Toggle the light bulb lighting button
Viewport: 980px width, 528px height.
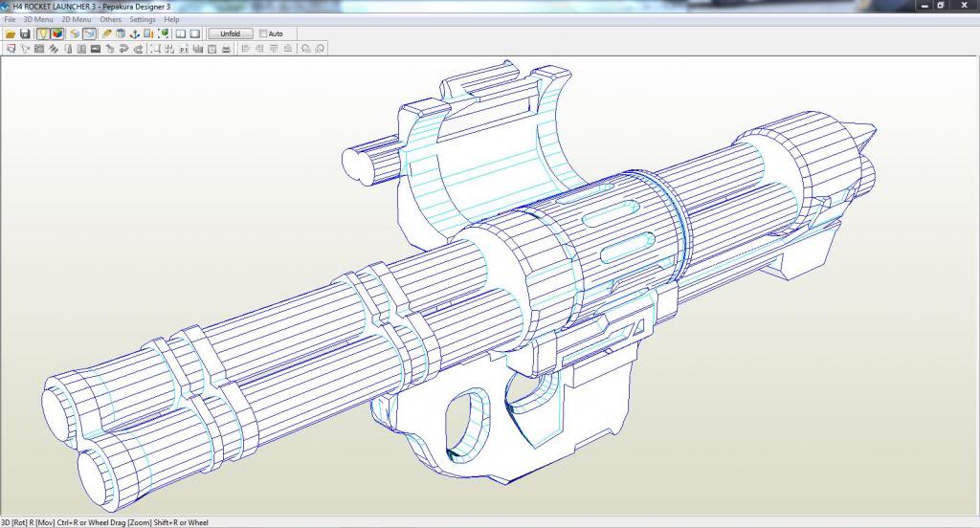[x=42, y=33]
